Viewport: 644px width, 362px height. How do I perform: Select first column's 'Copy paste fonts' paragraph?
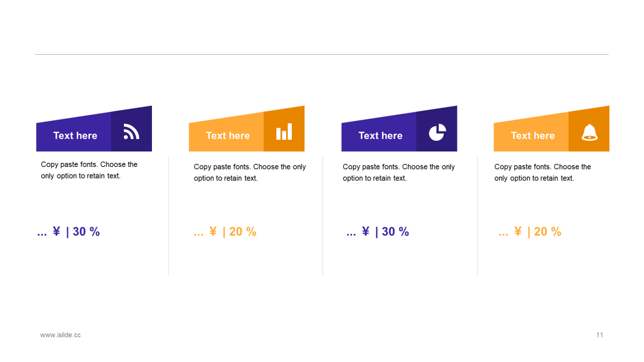tap(89, 170)
